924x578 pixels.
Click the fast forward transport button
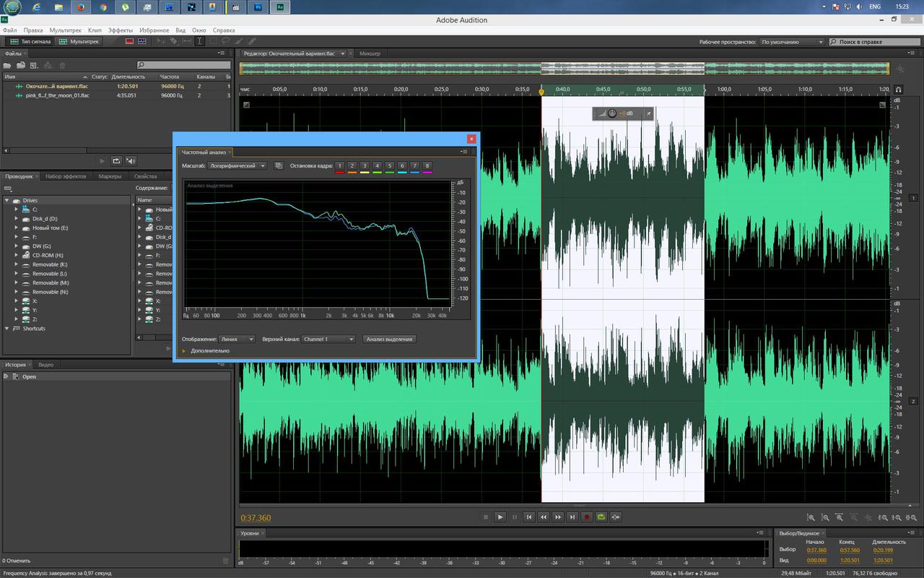click(558, 517)
